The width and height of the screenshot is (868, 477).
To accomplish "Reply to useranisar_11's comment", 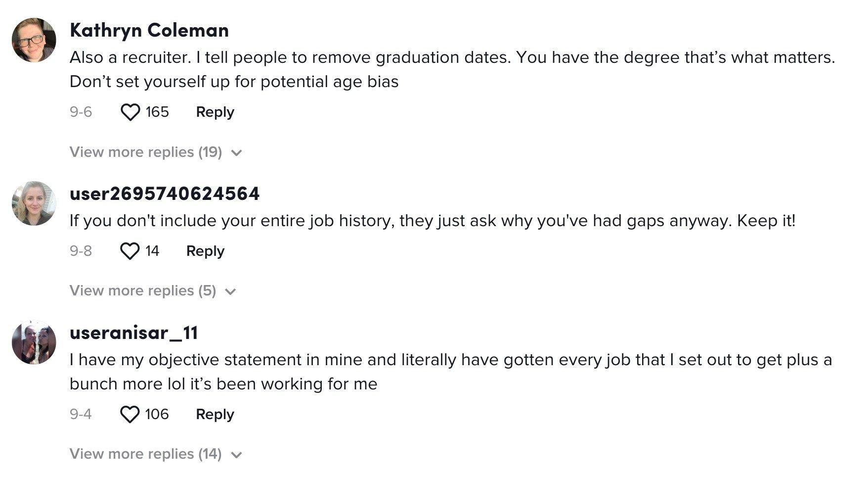I will 215,415.
